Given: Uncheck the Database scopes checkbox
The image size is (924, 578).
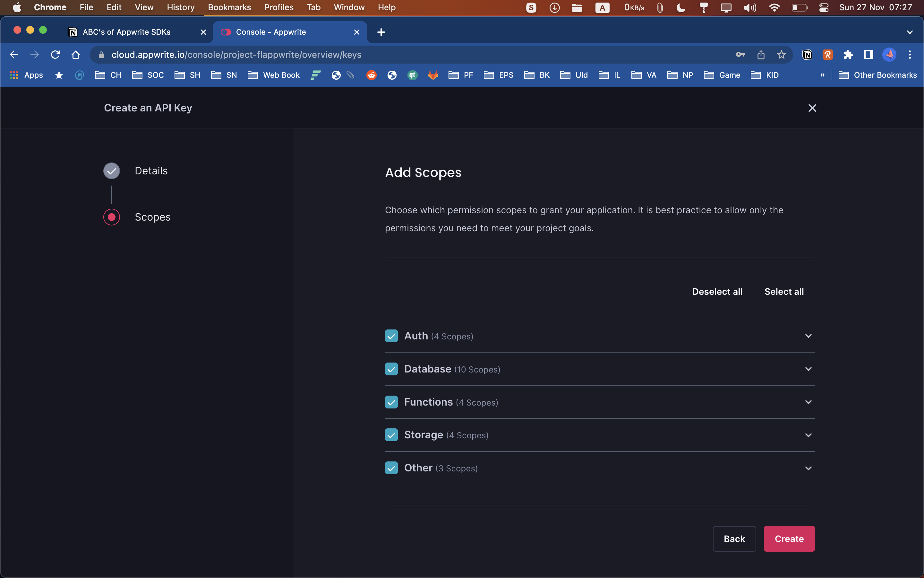Looking at the screenshot, I should click(x=391, y=369).
